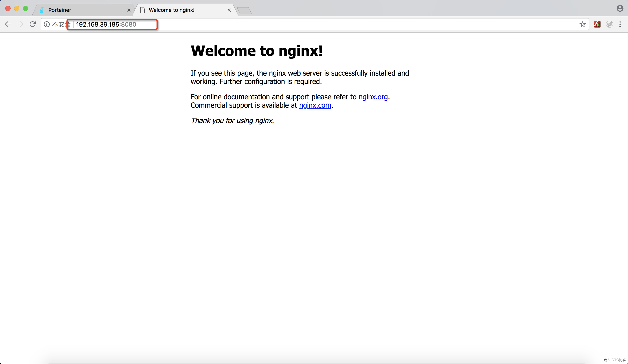Open the Chrome three-dot menu
Image resolution: width=628 pixels, height=364 pixels.
coord(620,24)
